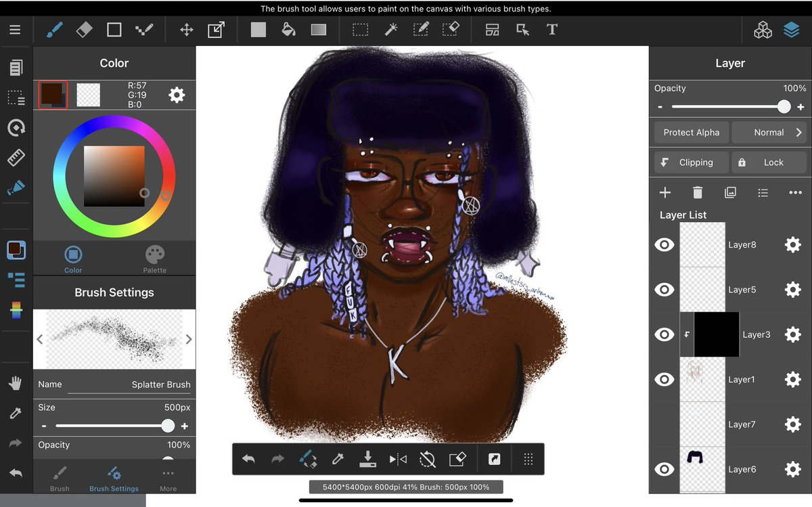Screen dimensions: 812x507
Task: Toggle Clipping for the layer
Action: tap(692, 162)
